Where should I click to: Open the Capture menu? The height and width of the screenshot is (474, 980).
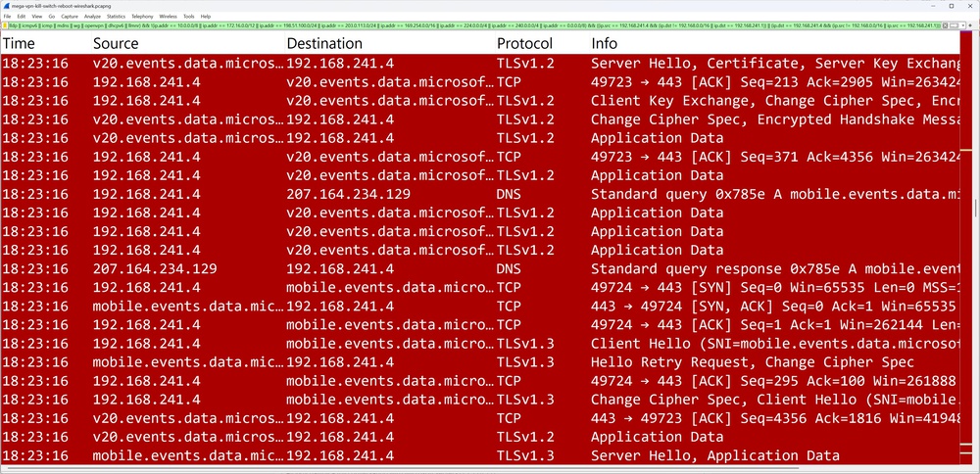click(69, 17)
